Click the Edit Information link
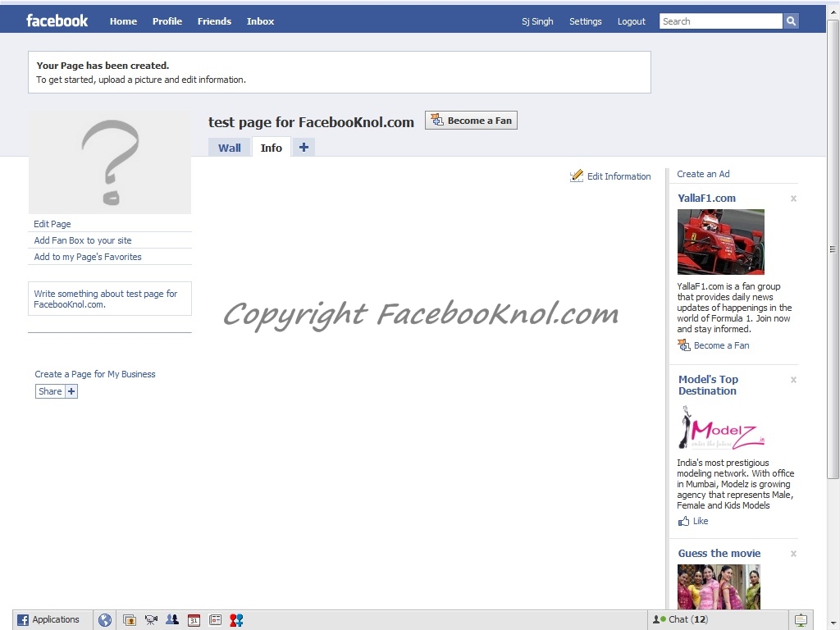The height and width of the screenshot is (630, 840). [x=619, y=176]
